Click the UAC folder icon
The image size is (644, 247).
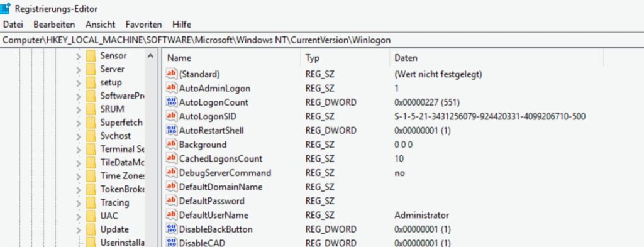(x=91, y=216)
